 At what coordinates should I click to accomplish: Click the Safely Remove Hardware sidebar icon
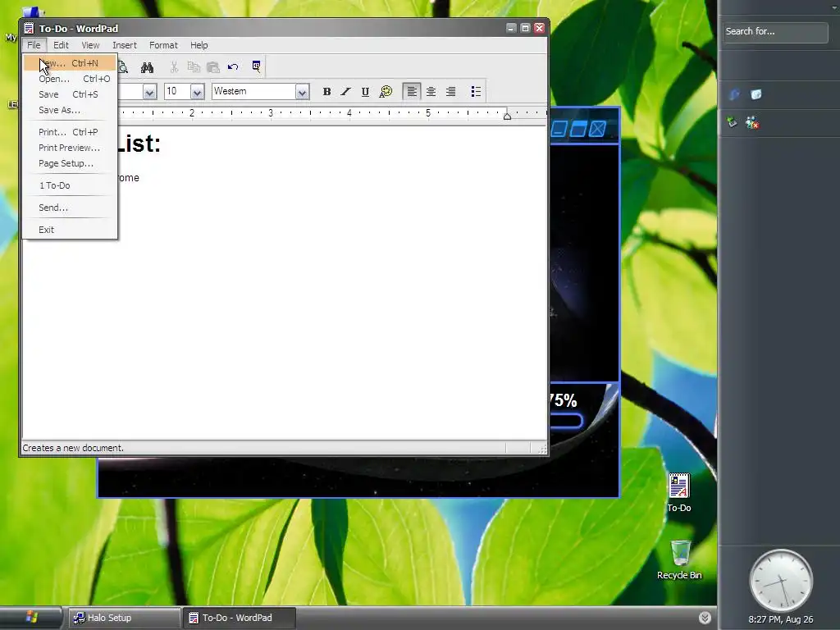point(733,123)
